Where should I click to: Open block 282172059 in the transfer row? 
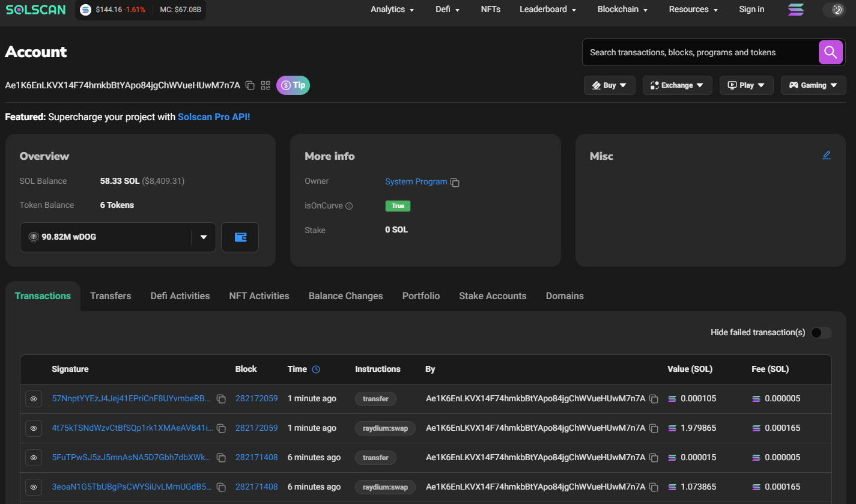tap(256, 399)
